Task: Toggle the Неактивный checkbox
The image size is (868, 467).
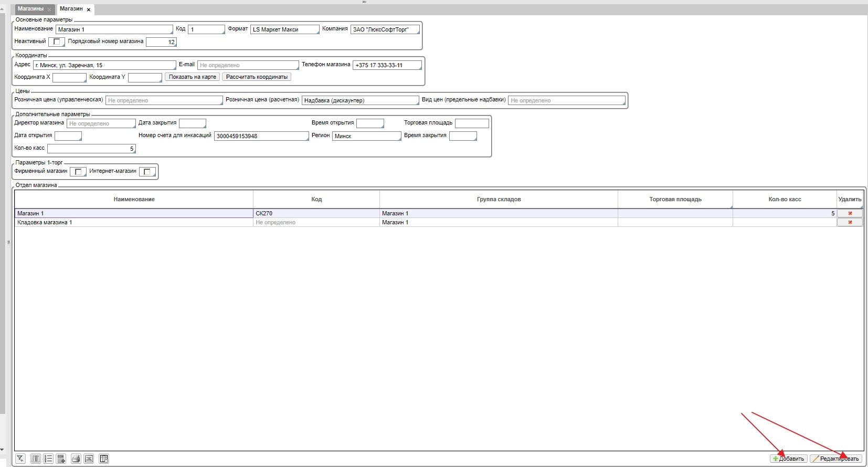Action: click(x=57, y=42)
